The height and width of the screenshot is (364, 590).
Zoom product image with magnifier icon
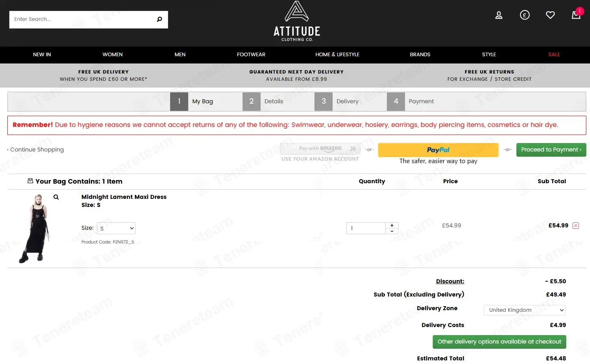(x=56, y=197)
